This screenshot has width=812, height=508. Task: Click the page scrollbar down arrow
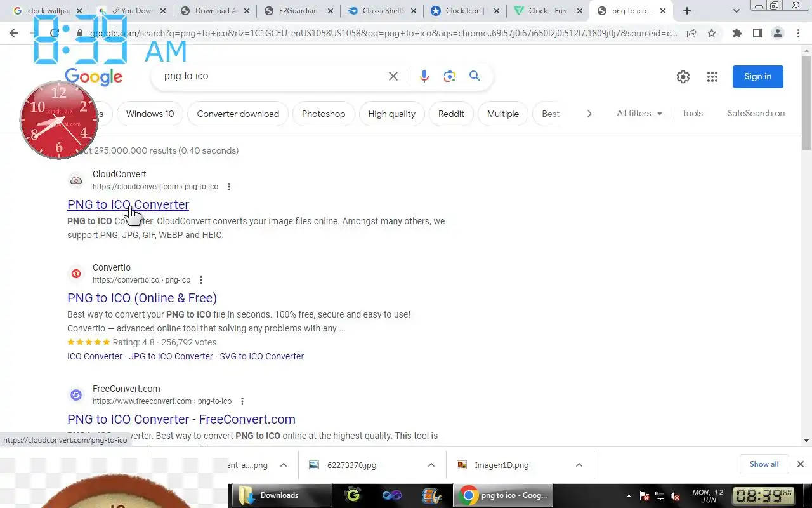[807, 440]
